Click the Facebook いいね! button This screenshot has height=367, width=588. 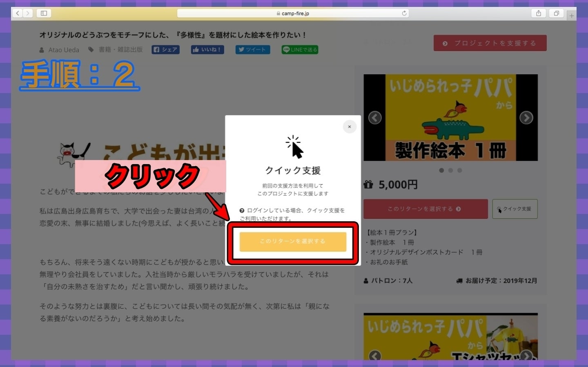(207, 50)
